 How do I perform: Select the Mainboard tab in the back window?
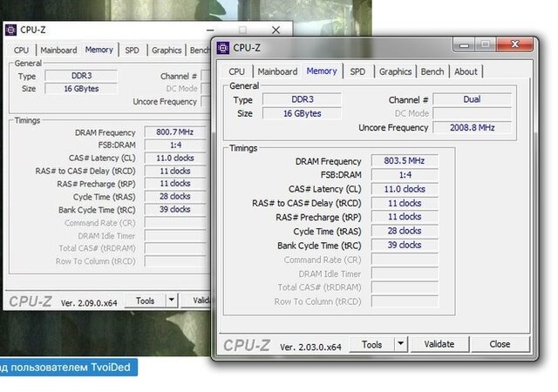pyautogui.click(x=58, y=51)
